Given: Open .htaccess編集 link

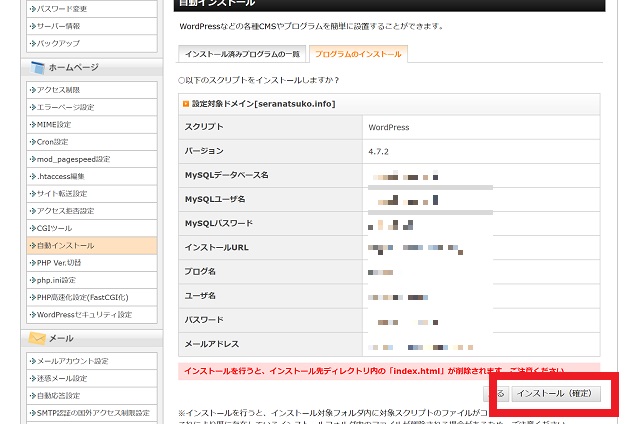Looking at the screenshot, I should 92,176.
